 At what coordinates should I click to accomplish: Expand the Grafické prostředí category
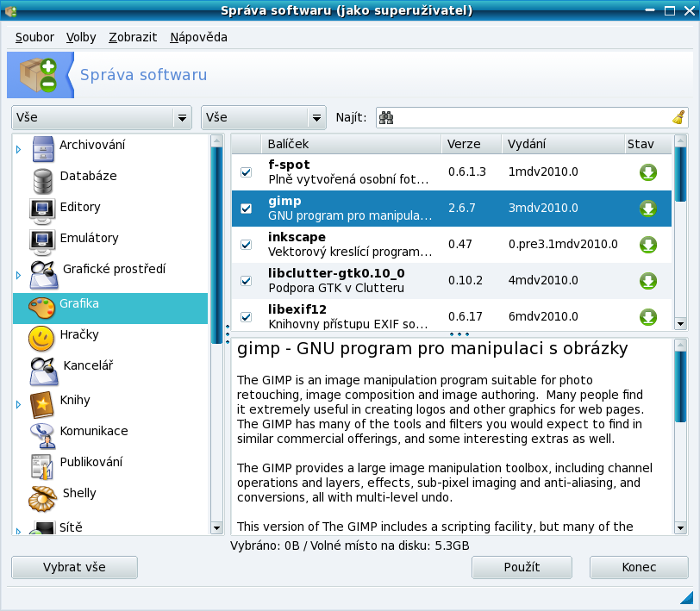pos(18,275)
